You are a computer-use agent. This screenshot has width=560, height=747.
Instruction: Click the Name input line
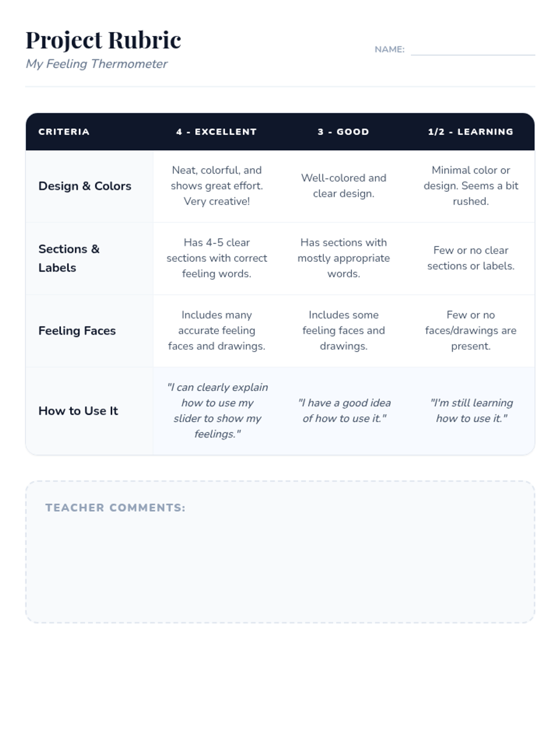pyautogui.click(x=472, y=50)
